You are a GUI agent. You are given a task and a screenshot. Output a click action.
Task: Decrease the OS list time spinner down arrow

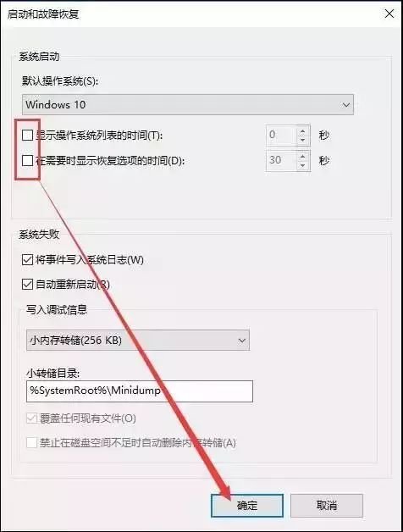click(303, 140)
